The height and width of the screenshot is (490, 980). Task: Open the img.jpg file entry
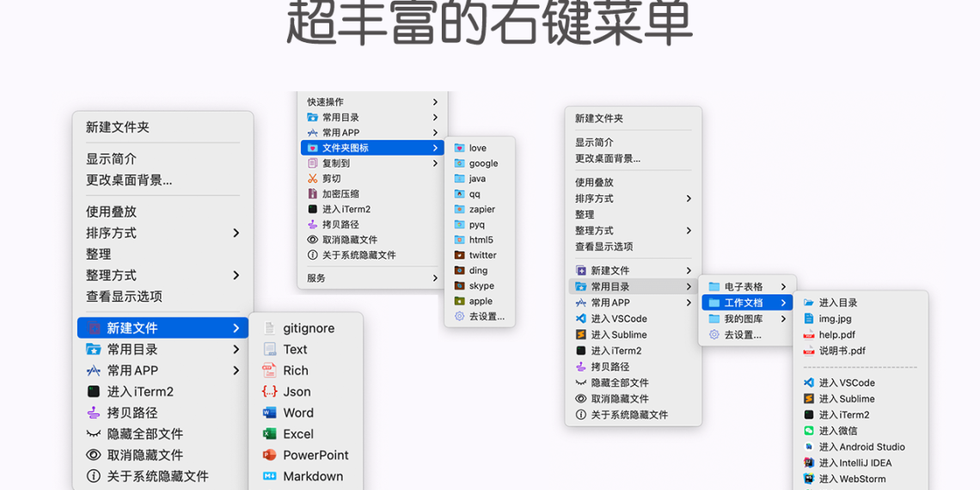(835, 319)
